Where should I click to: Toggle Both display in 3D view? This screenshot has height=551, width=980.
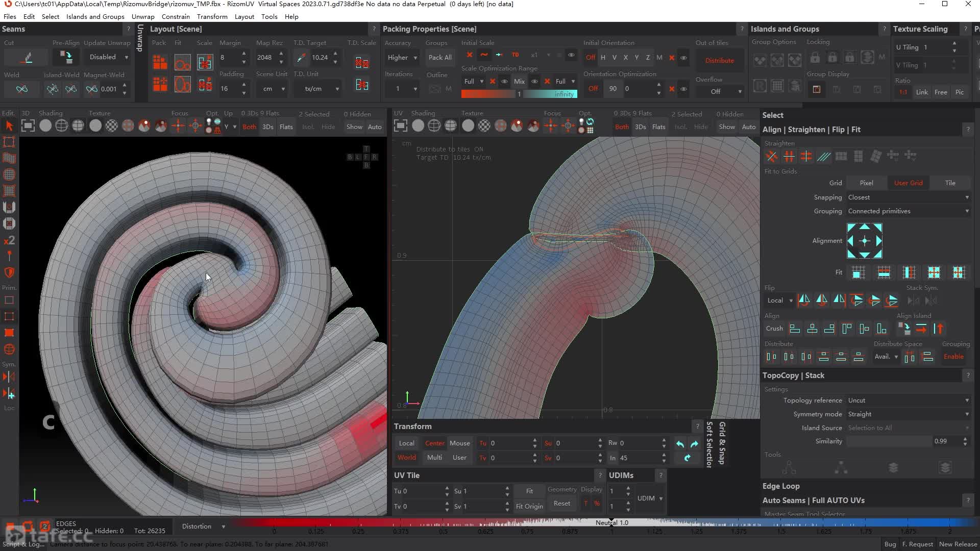249,127
